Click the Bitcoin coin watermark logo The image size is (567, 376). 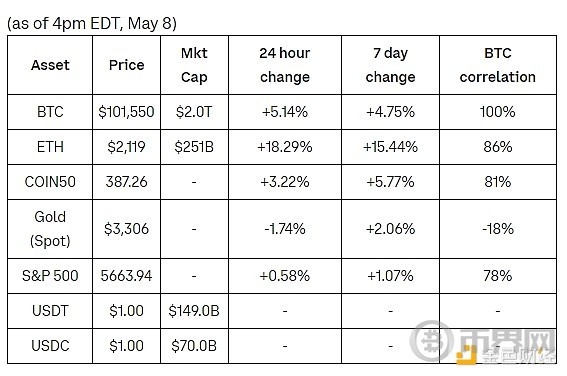[x=431, y=341]
